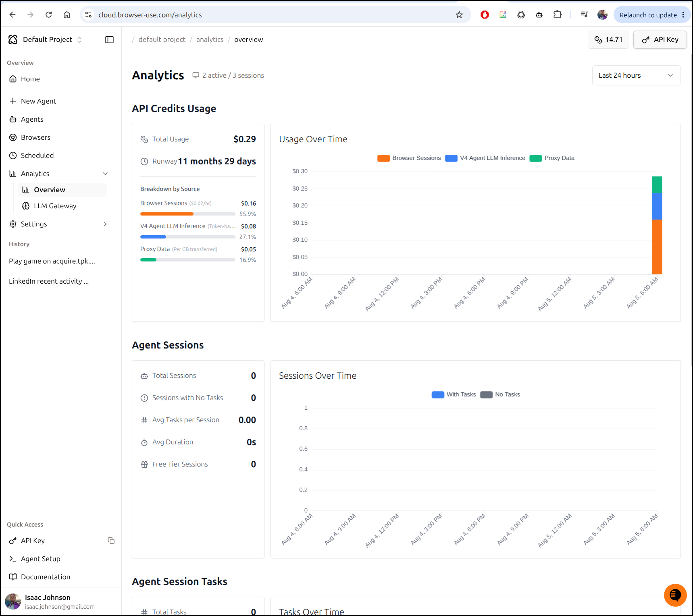This screenshot has height=616, width=693.
Task: Copy API Key from Quick Access
Action: tap(111, 541)
